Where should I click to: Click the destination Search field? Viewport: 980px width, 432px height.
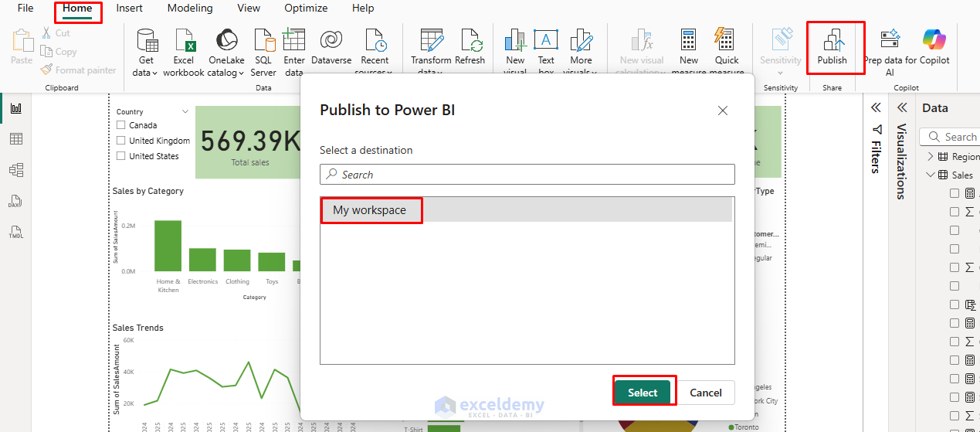click(527, 175)
